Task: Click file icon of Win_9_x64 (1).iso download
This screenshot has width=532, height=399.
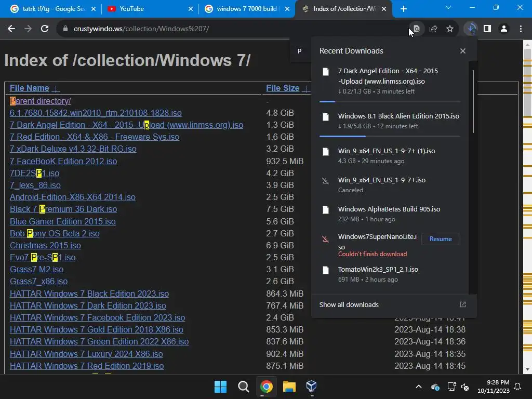Action: pyautogui.click(x=326, y=152)
